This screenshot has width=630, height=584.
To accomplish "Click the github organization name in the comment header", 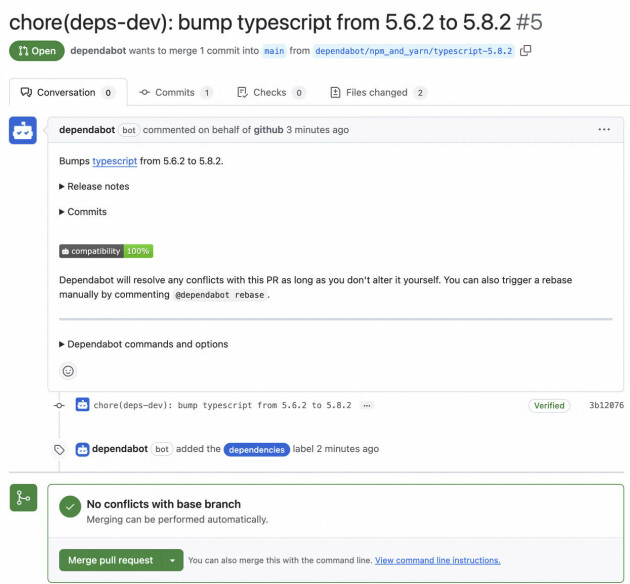I will tap(268, 130).
